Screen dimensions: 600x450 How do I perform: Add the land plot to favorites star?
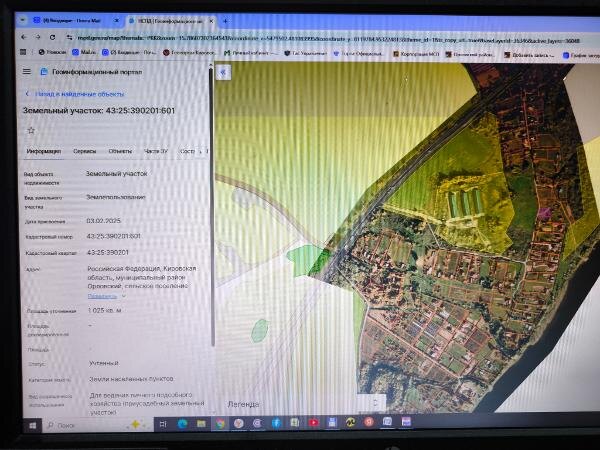[31, 130]
